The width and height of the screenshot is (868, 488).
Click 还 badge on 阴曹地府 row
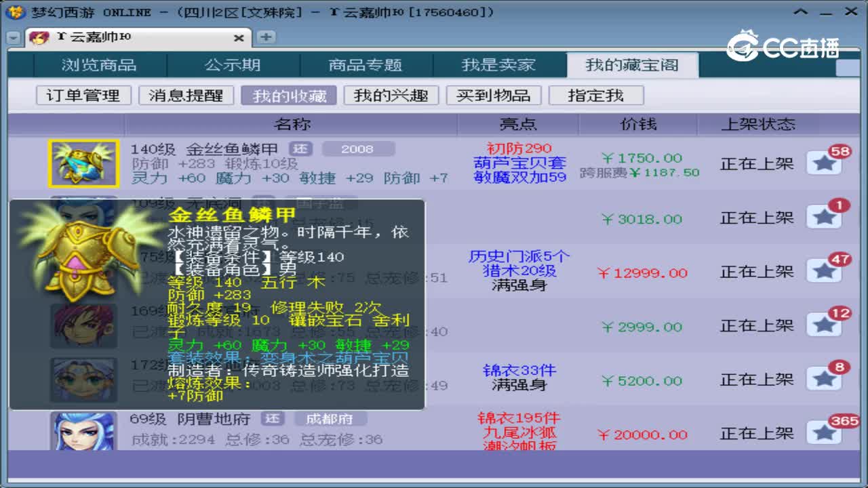tap(273, 418)
